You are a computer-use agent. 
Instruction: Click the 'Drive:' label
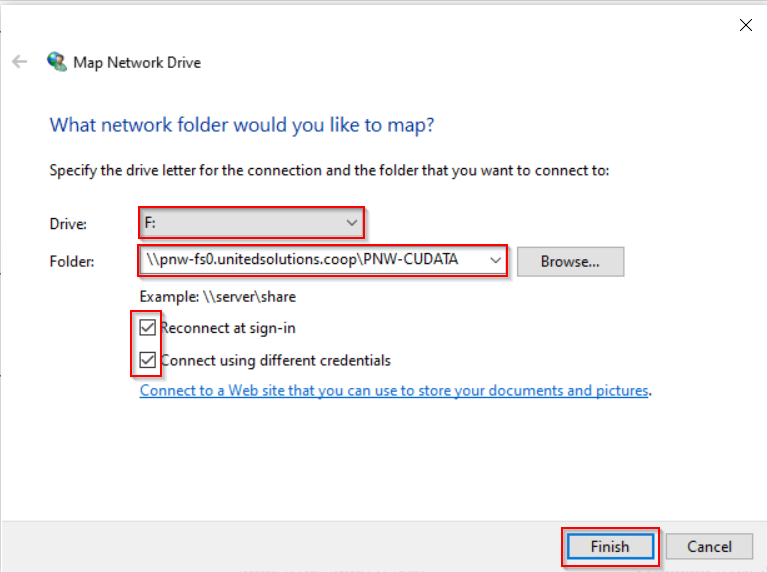tap(69, 223)
